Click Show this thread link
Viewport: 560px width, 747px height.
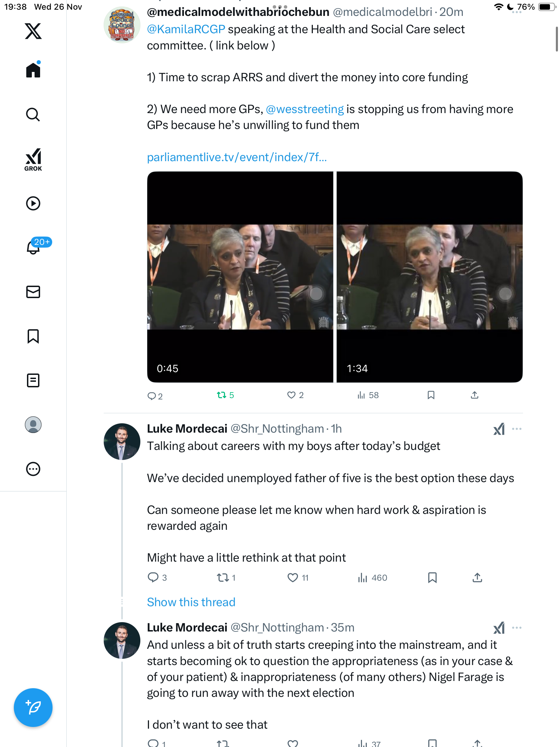click(191, 602)
